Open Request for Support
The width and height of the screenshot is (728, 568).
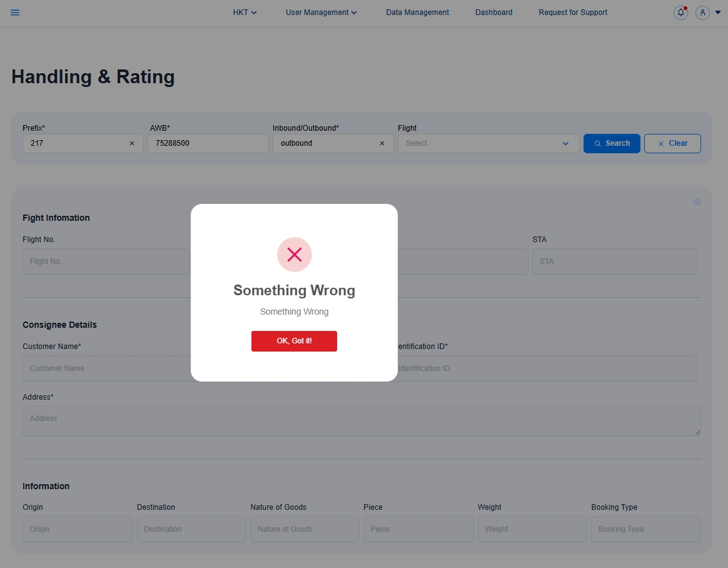click(573, 13)
